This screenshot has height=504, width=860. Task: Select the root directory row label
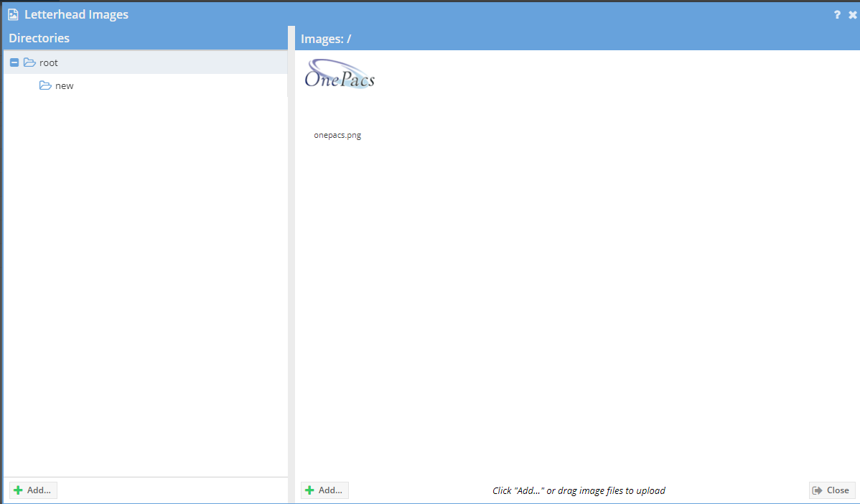(48, 62)
